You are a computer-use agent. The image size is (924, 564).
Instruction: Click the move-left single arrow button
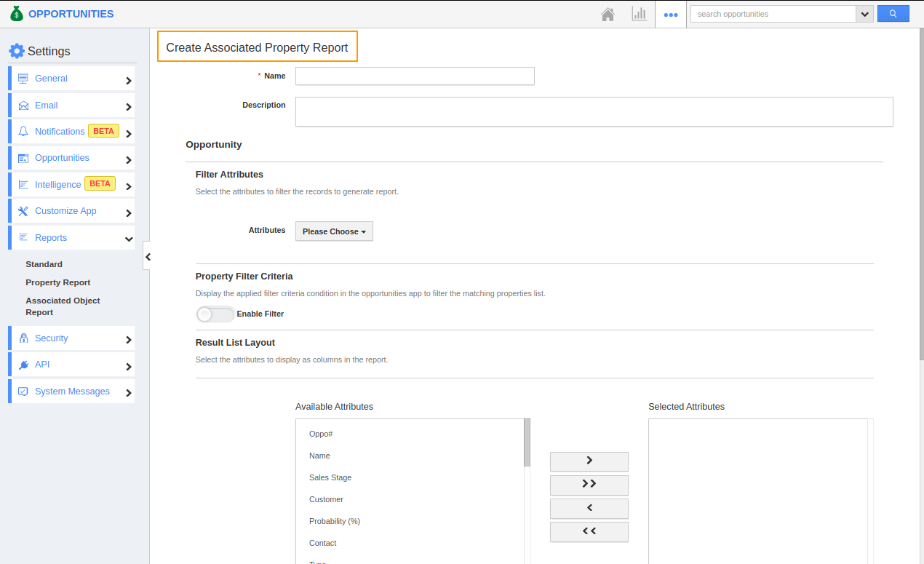[589, 508]
